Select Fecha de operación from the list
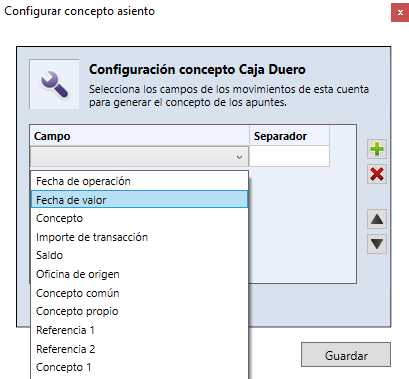 pos(140,181)
